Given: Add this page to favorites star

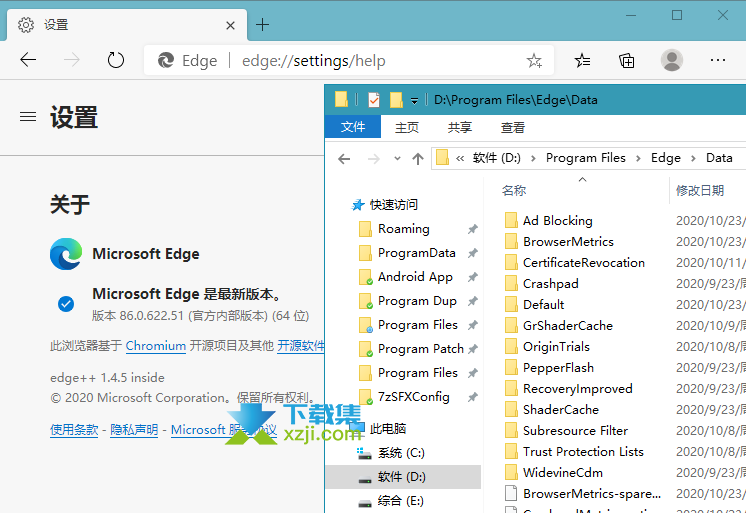Looking at the screenshot, I should (534, 60).
